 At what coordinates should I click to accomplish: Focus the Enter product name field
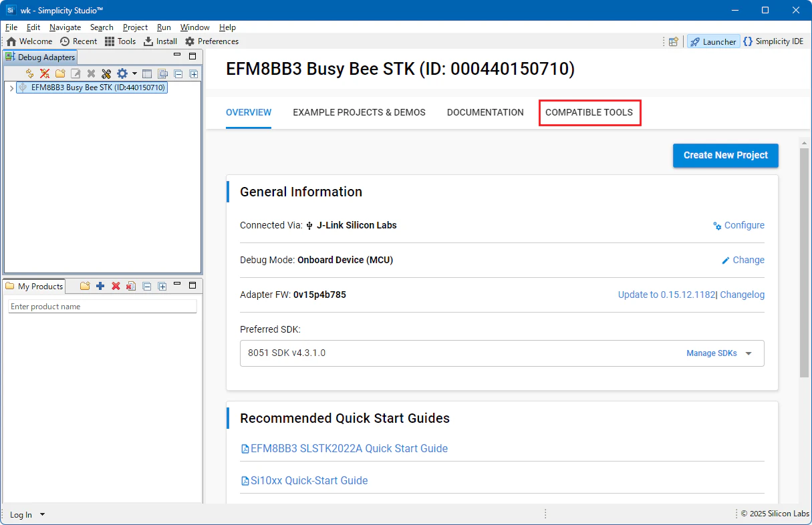pos(102,307)
